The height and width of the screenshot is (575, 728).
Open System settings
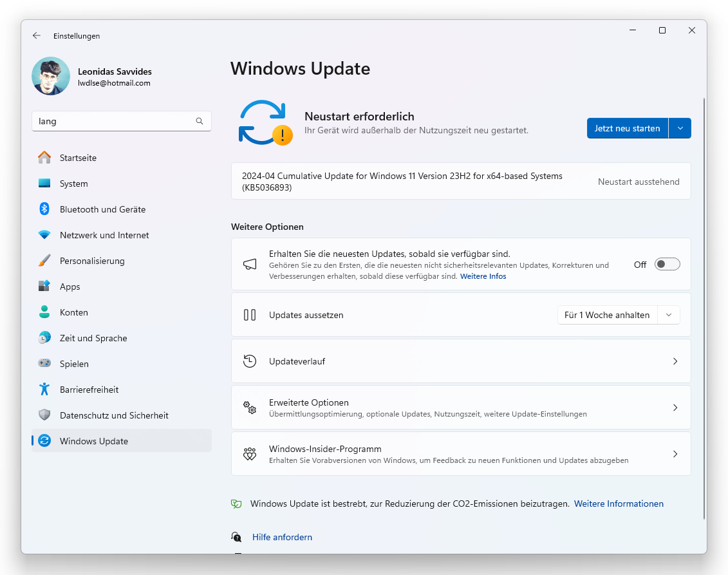(122, 184)
